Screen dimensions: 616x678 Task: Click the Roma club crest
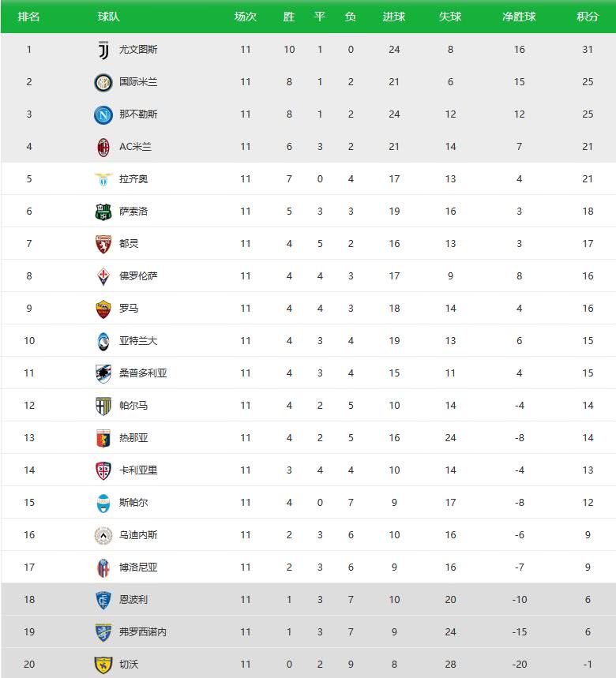pyautogui.click(x=103, y=309)
